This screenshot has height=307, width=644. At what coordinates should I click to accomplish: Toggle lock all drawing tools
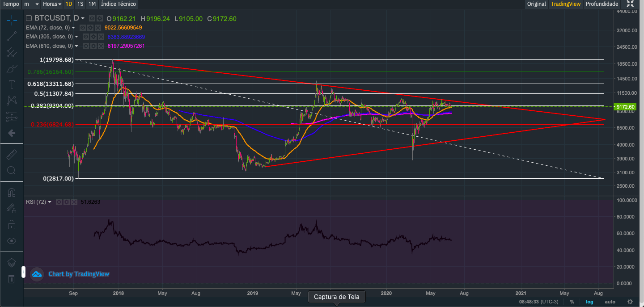(x=12, y=224)
